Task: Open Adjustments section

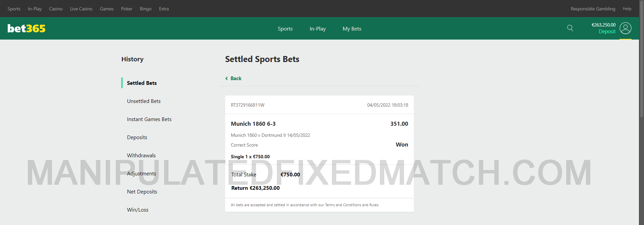Action: pyautogui.click(x=141, y=174)
